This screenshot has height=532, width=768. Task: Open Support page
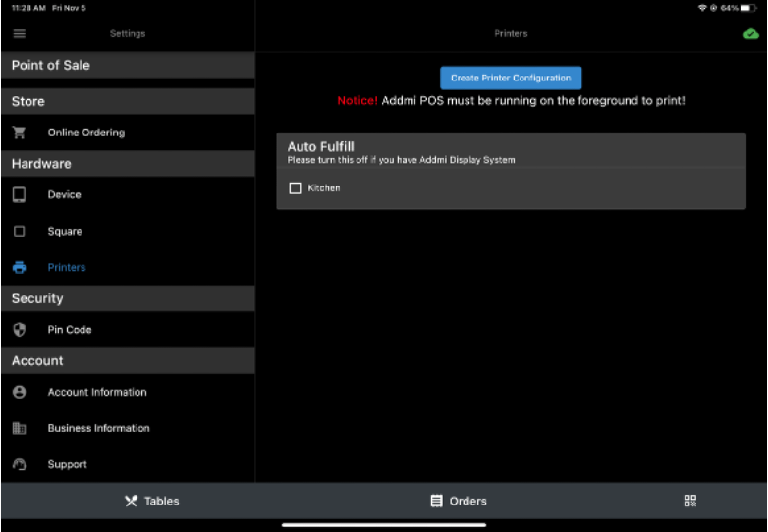(x=129, y=464)
